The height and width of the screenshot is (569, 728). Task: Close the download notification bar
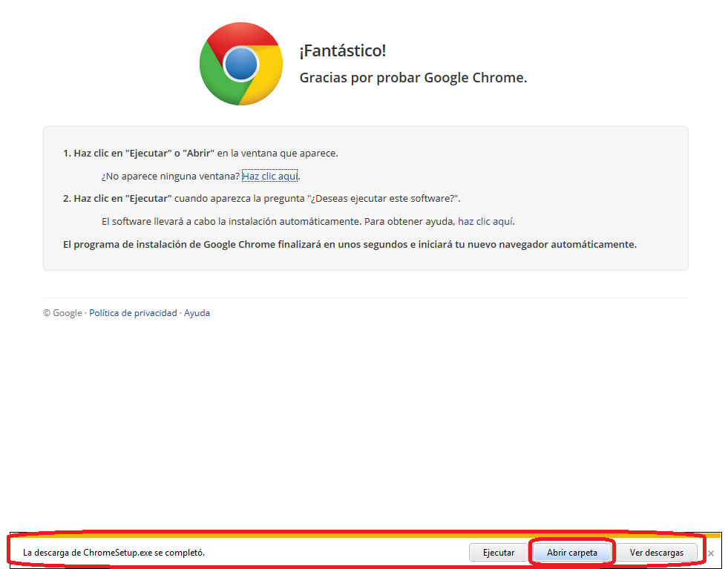[x=710, y=553]
